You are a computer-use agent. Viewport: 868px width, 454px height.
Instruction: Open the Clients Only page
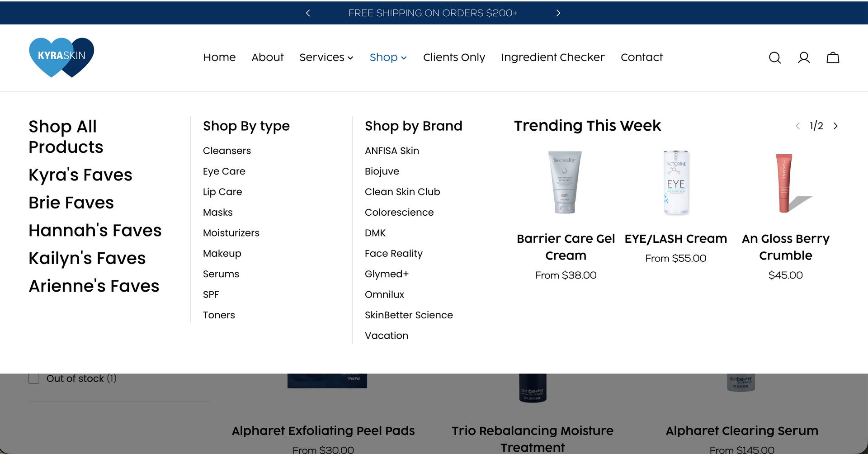pyautogui.click(x=454, y=57)
